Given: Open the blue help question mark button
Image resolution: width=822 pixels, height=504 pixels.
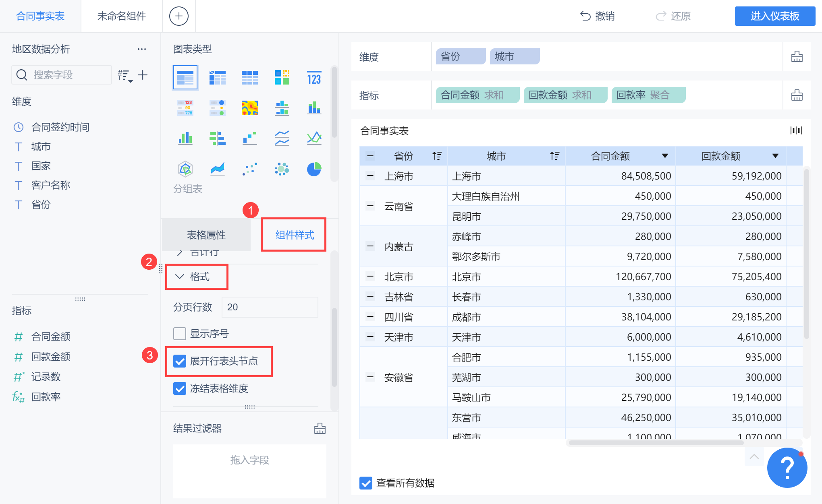Looking at the screenshot, I should pyautogui.click(x=787, y=467).
